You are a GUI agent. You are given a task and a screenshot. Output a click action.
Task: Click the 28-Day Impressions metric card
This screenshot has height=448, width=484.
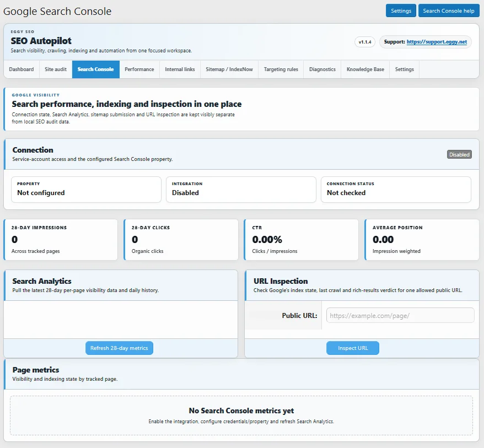(61, 240)
